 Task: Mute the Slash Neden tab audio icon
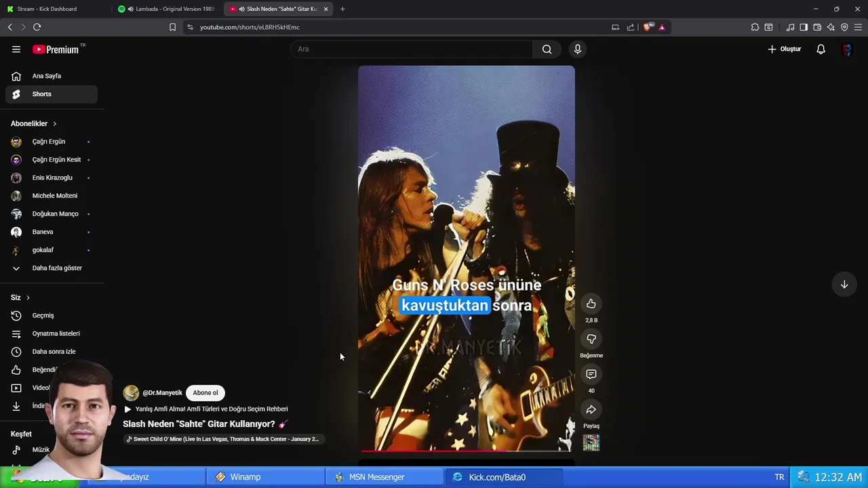(241, 9)
